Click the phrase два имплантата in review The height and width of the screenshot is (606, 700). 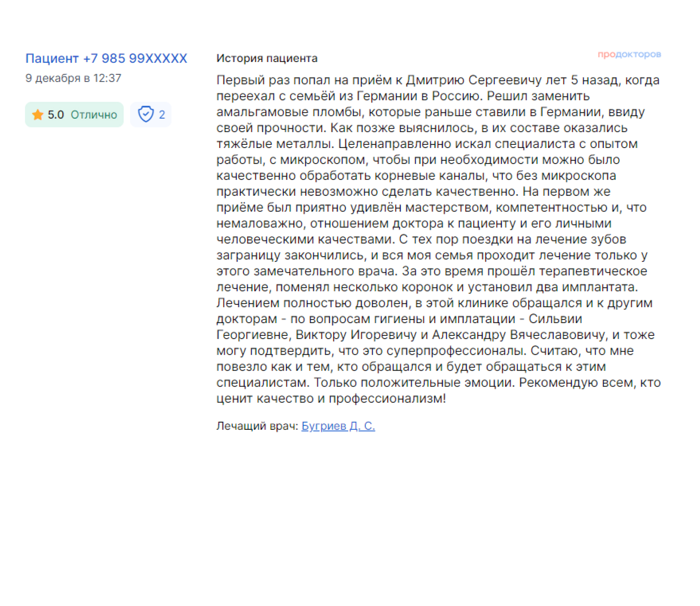[586, 287]
